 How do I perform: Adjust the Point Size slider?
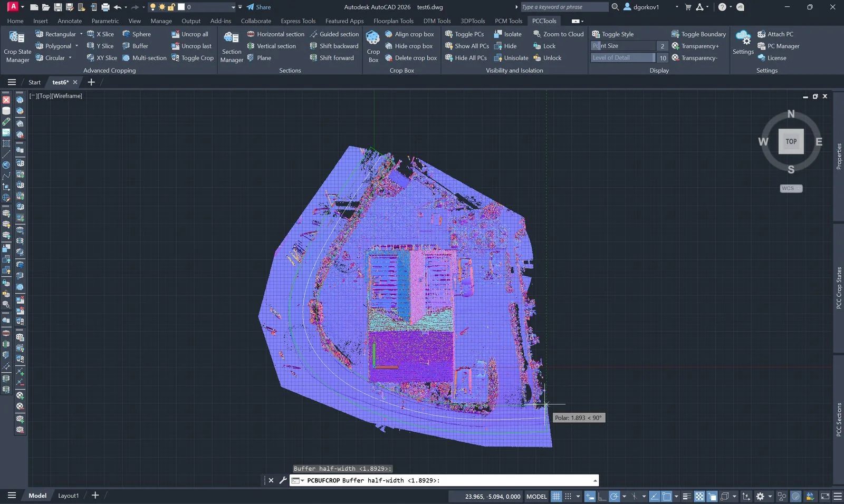[x=623, y=46]
